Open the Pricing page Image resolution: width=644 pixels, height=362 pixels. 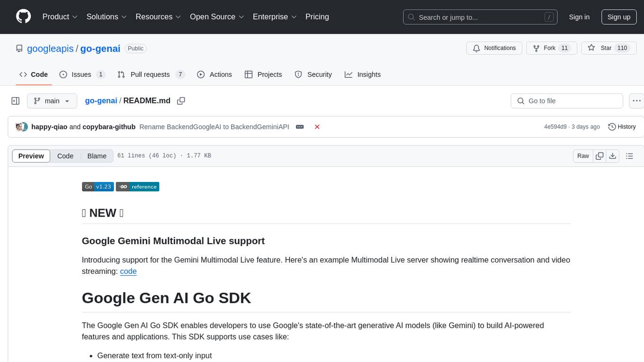[x=317, y=17]
